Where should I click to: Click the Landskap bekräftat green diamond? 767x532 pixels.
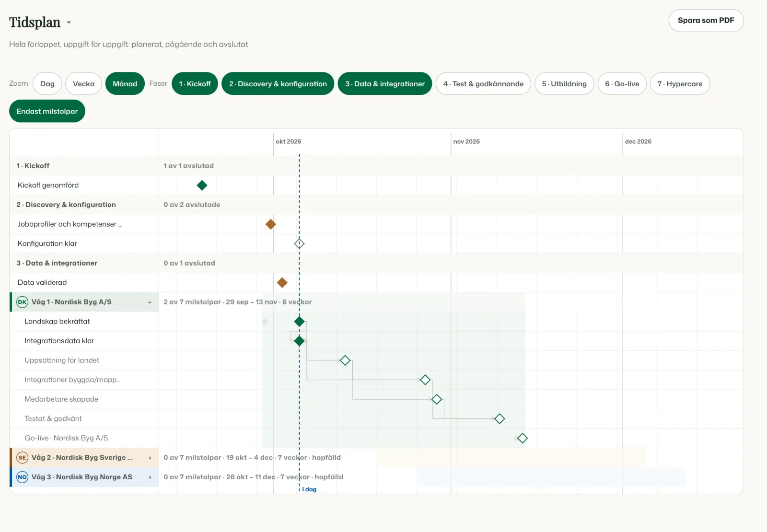tap(300, 322)
